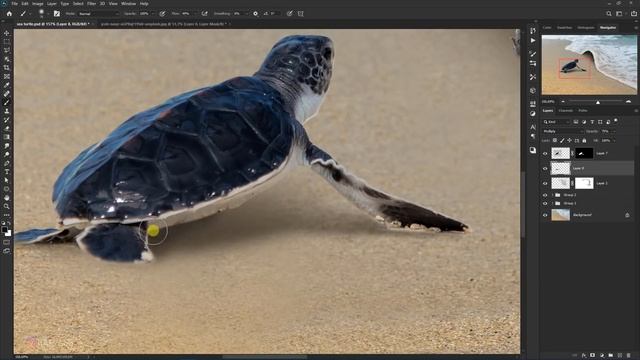Open the Actions play panel icon
This screenshot has width=640, height=360.
point(533,40)
